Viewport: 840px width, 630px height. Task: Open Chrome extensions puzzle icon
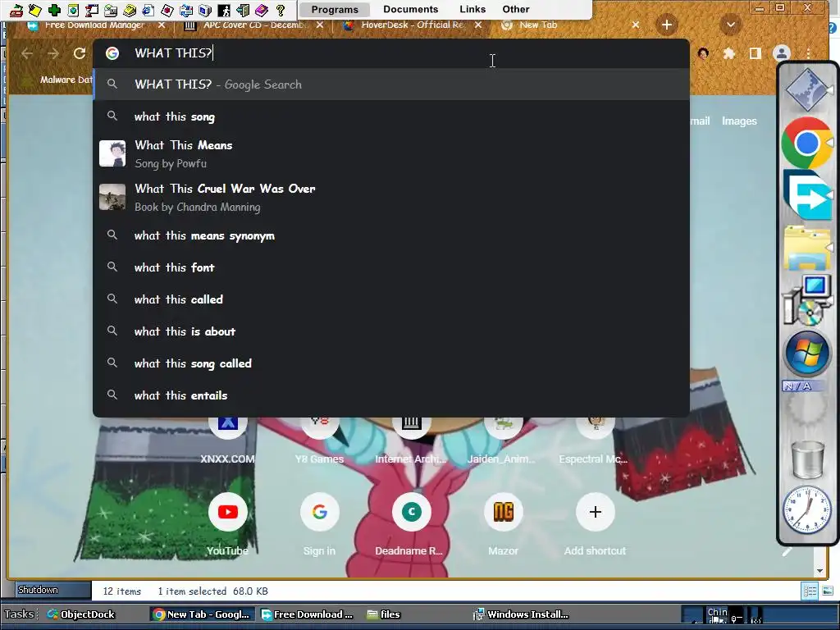729,53
